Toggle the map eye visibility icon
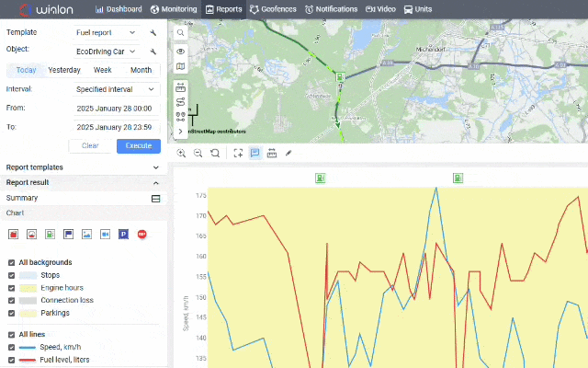The height and width of the screenshot is (368, 588). (180, 52)
